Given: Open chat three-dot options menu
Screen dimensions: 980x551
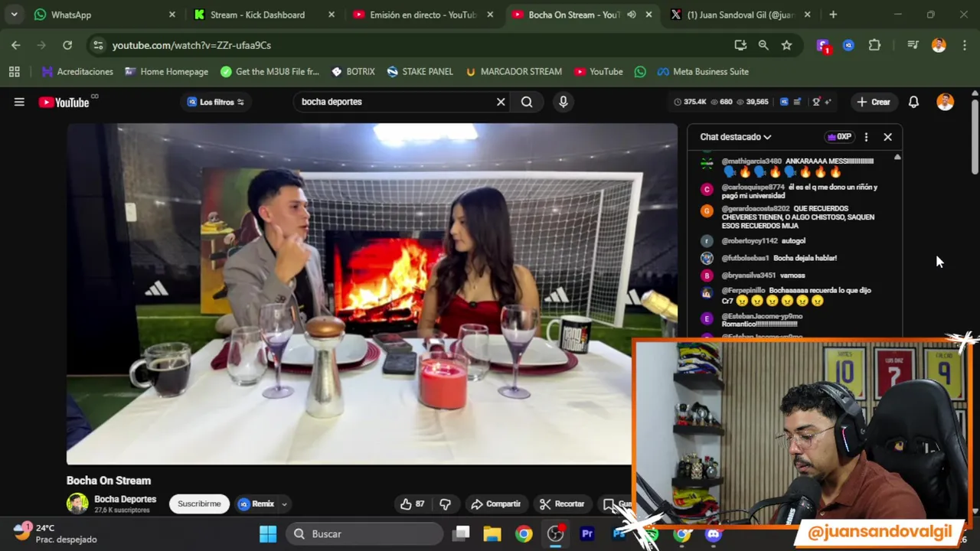Looking at the screenshot, I should tap(866, 137).
